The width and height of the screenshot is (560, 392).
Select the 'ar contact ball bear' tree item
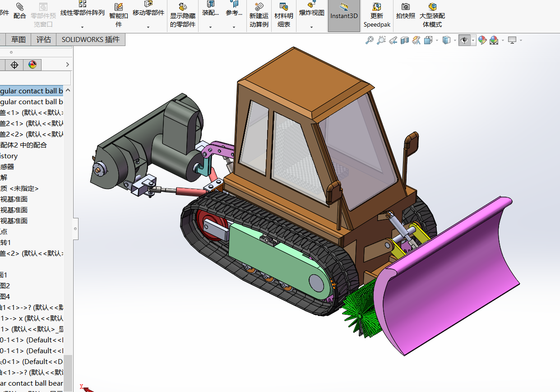click(x=32, y=383)
